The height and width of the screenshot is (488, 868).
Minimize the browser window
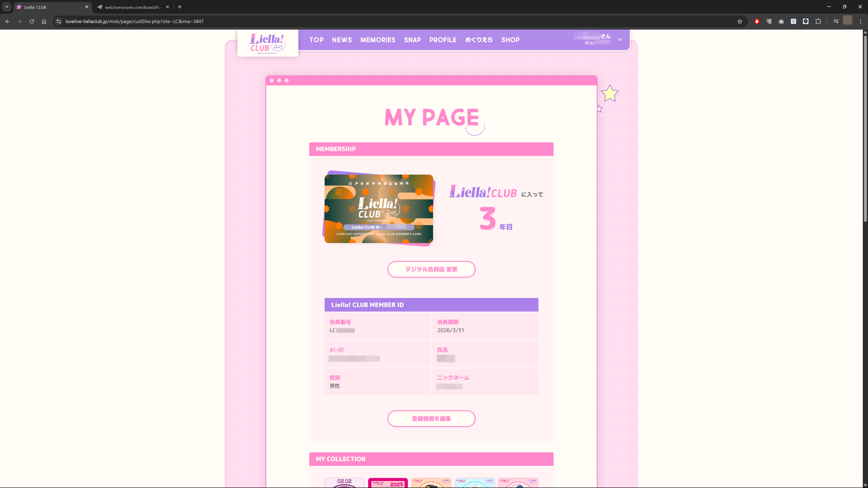829,7
